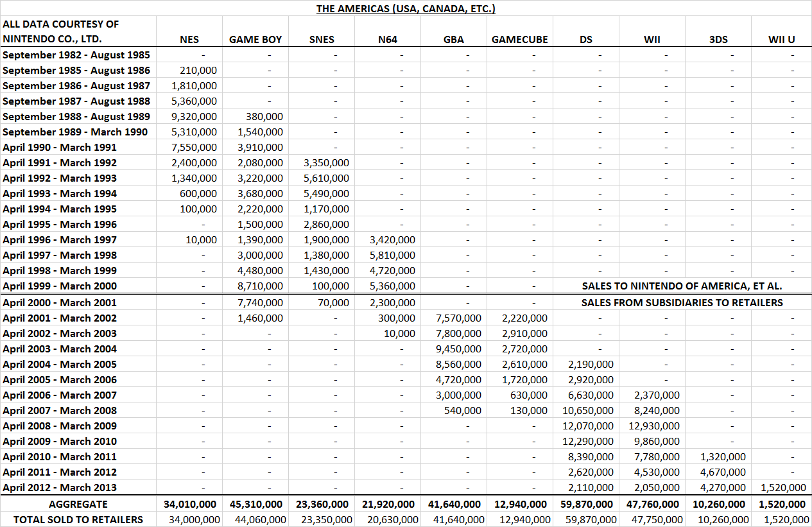The width and height of the screenshot is (812, 527).
Task: Click DS value 12,290,000
Action: point(589,441)
